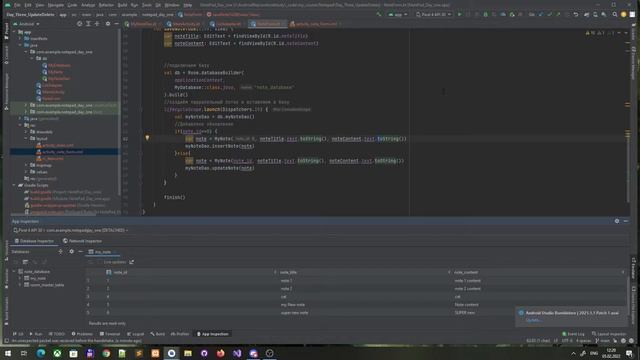Hide the App Inspection panel
This screenshot has width=640, height=360.
626,221
